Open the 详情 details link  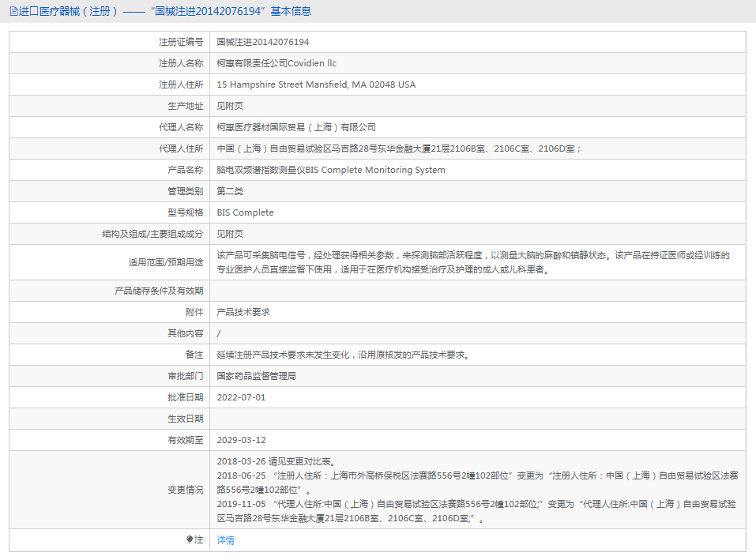(x=226, y=540)
